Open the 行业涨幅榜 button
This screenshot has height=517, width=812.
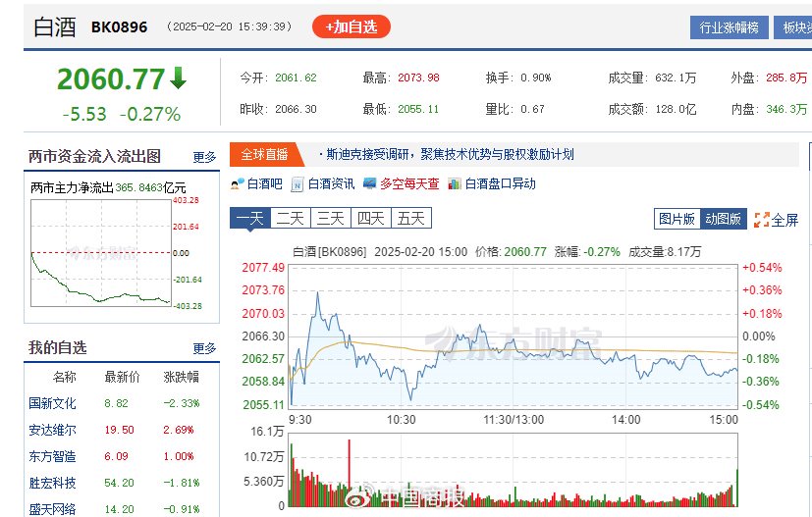[x=730, y=27]
